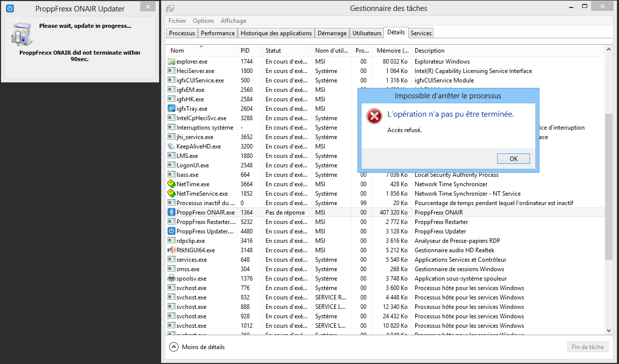Sort by the PID column header

250,51
